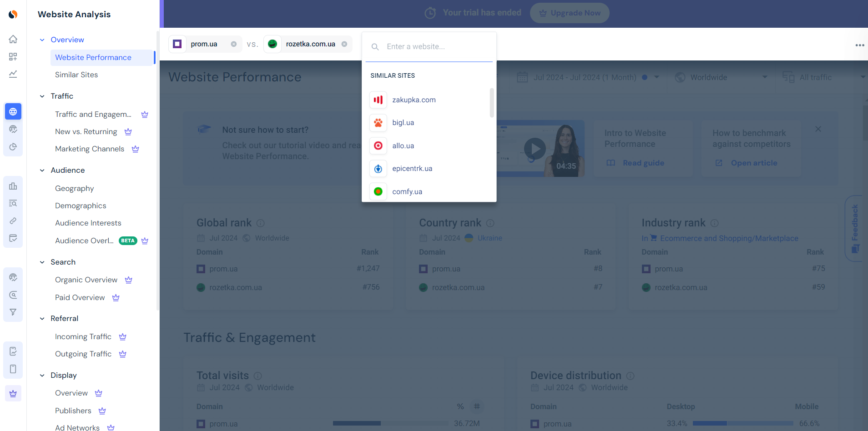Viewport: 868px width, 431px height.
Task: Remove prom.ua from comparison
Action: [233, 44]
